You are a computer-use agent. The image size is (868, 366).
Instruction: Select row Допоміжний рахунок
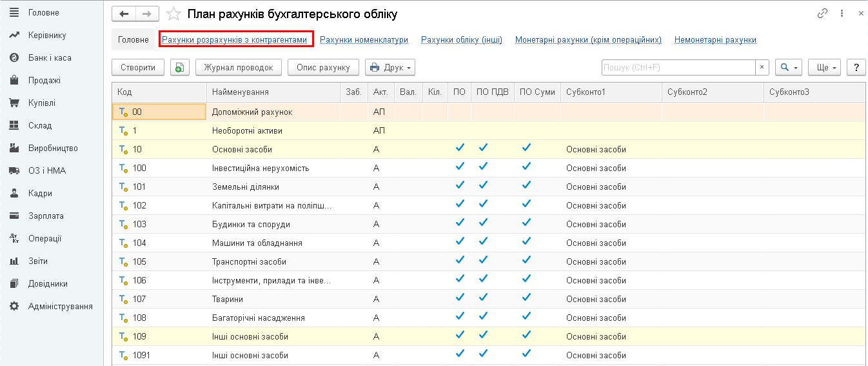(489, 112)
